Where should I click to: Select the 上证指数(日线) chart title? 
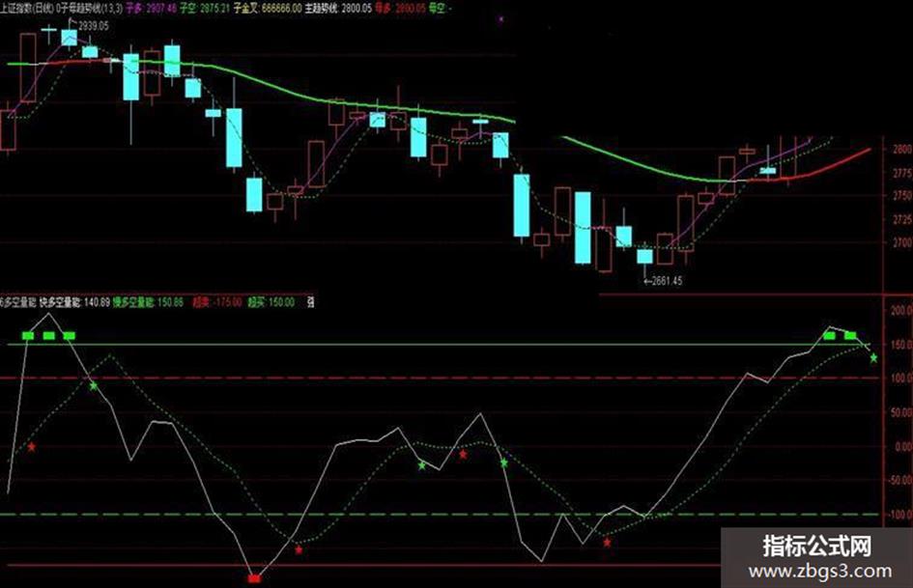(x=27, y=9)
